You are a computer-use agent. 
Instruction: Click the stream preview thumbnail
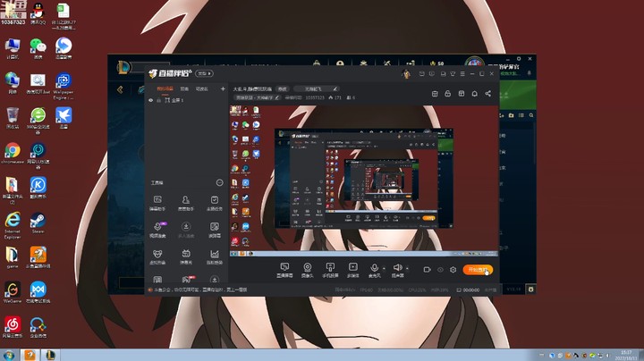tap(364, 180)
